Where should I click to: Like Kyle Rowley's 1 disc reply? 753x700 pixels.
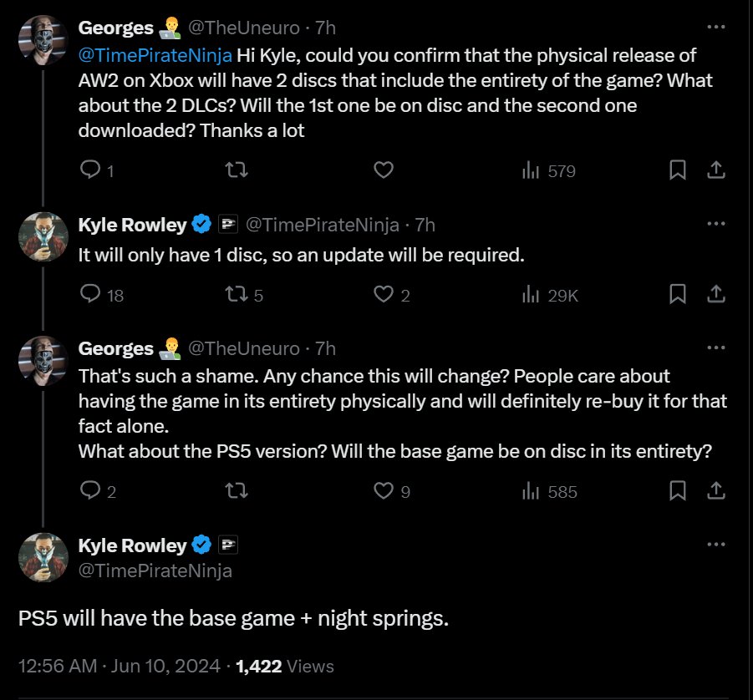tap(384, 294)
